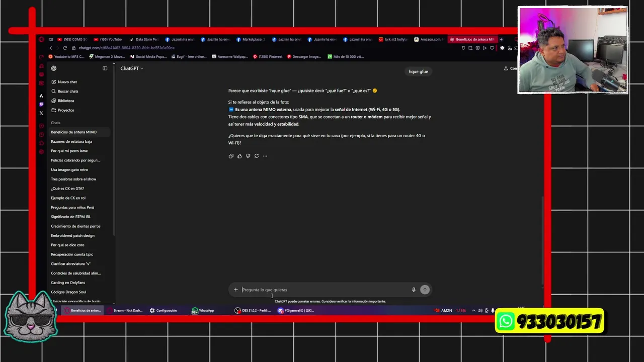
Task: Open the Biblioteca section
Action: (62, 101)
